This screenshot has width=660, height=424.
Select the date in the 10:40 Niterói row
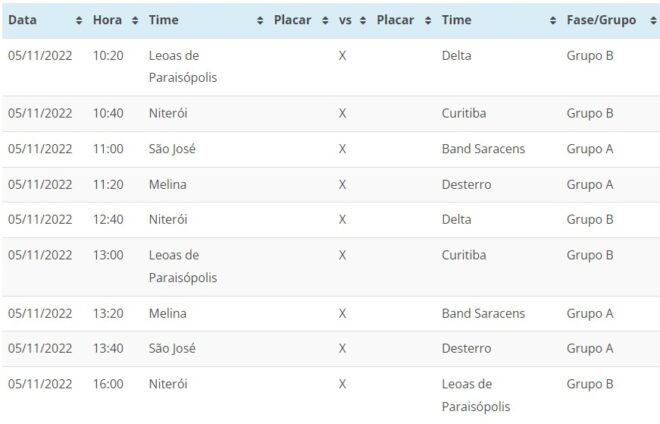tap(40, 114)
